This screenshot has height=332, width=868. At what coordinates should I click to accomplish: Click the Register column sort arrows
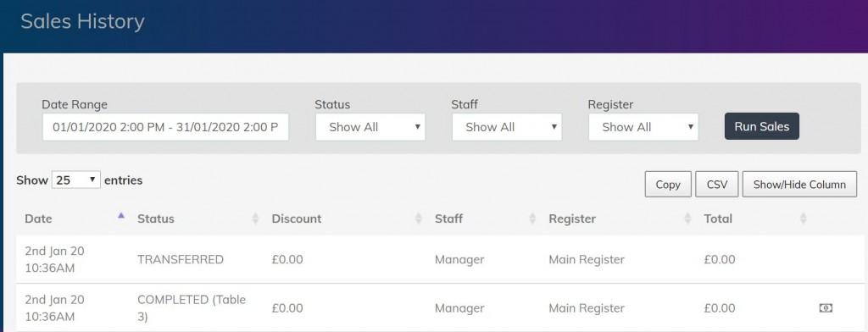coord(687,219)
